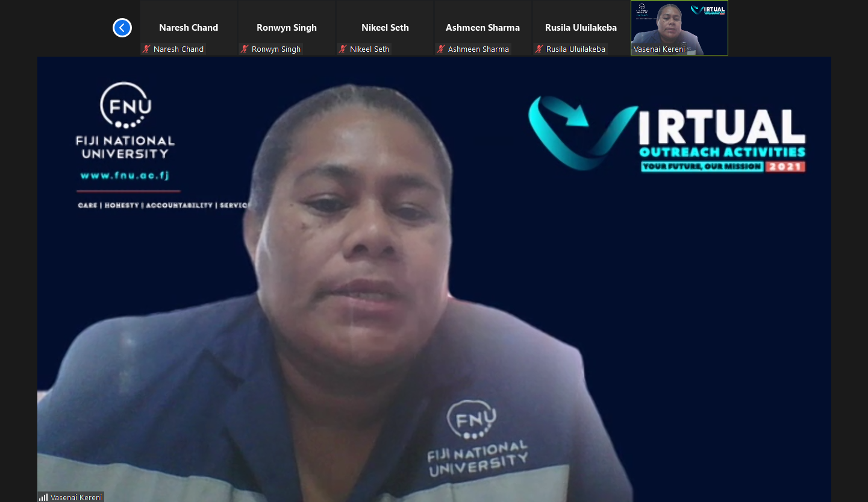Image resolution: width=868 pixels, height=502 pixels.
Task: Click muted mic icon beside Ashmeen Sharma label
Action: tap(441, 49)
